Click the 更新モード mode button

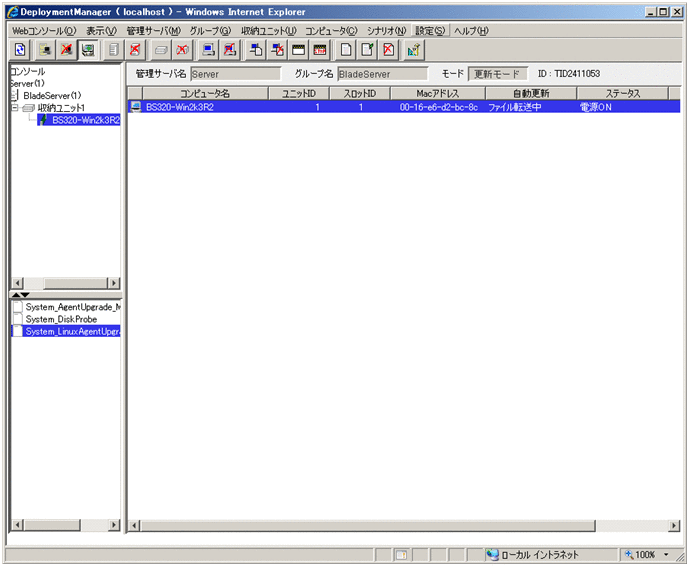[x=496, y=74]
